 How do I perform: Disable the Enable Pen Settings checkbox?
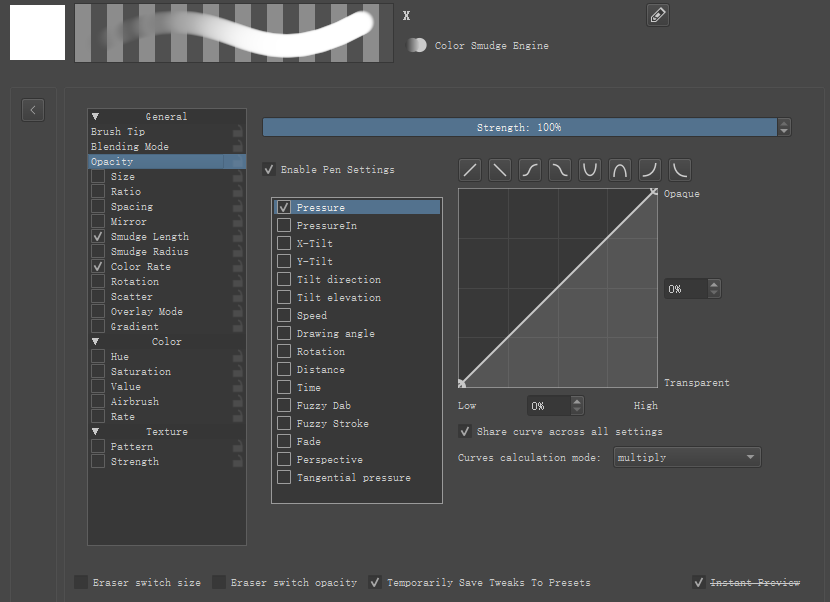[269, 170]
